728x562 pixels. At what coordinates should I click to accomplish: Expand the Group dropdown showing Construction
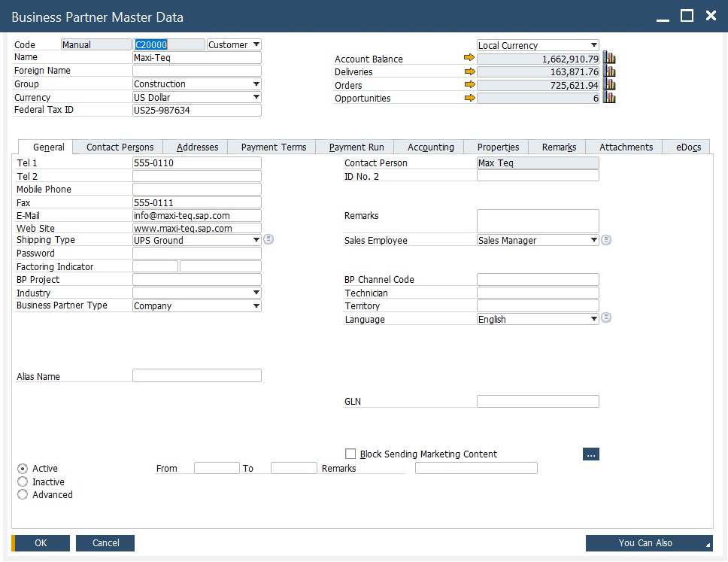[x=256, y=84]
